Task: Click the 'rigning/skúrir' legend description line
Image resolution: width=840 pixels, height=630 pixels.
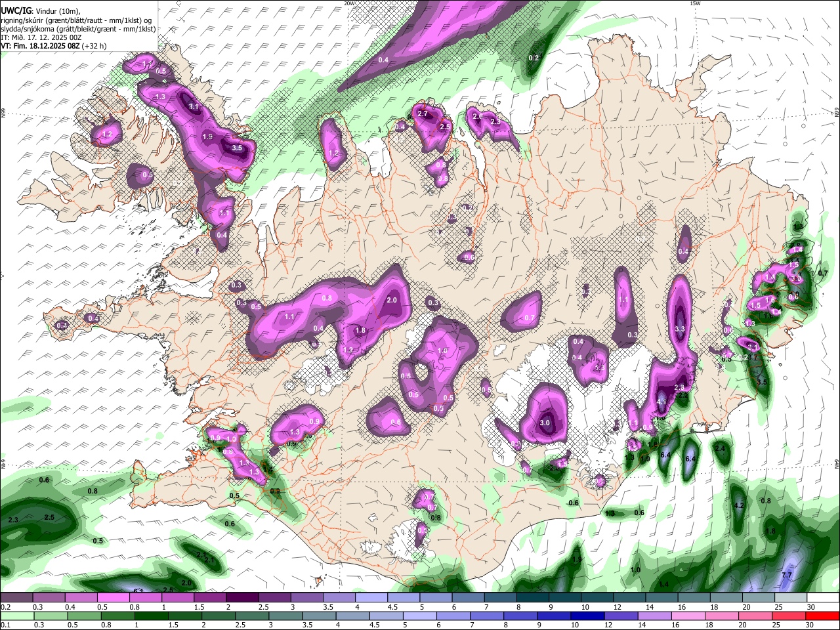Action: point(77,20)
